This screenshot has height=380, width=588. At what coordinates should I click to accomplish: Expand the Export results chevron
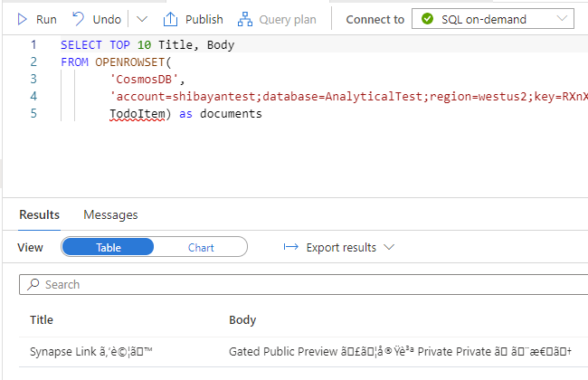coord(389,247)
